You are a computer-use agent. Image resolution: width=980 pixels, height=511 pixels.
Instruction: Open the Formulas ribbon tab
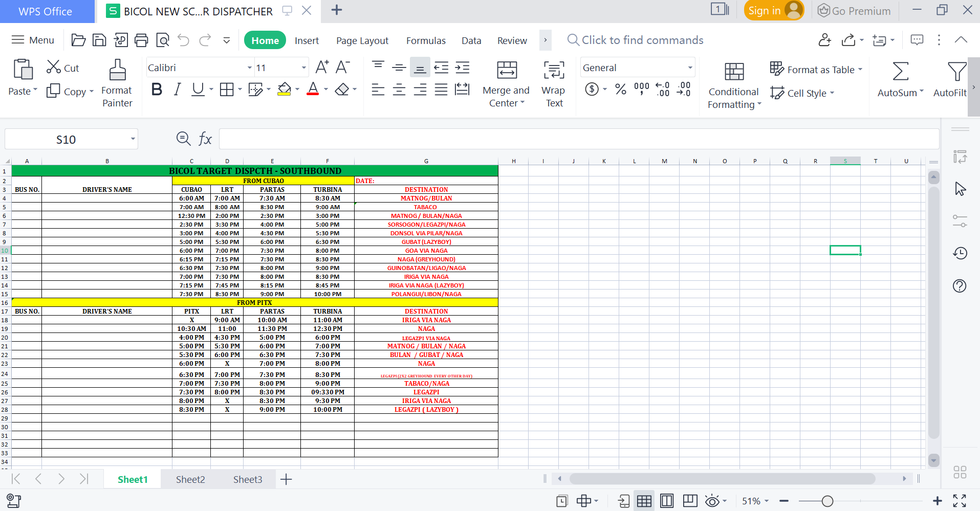[x=426, y=40]
